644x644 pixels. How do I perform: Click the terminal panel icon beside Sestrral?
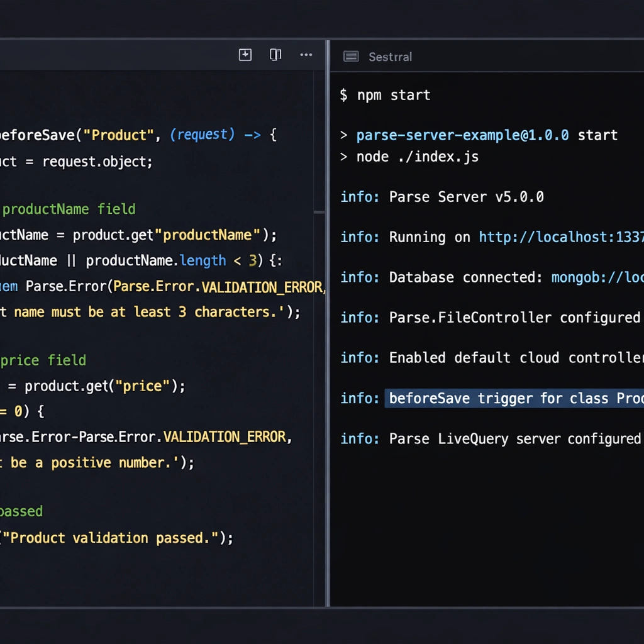pyautogui.click(x=351, y=57)
